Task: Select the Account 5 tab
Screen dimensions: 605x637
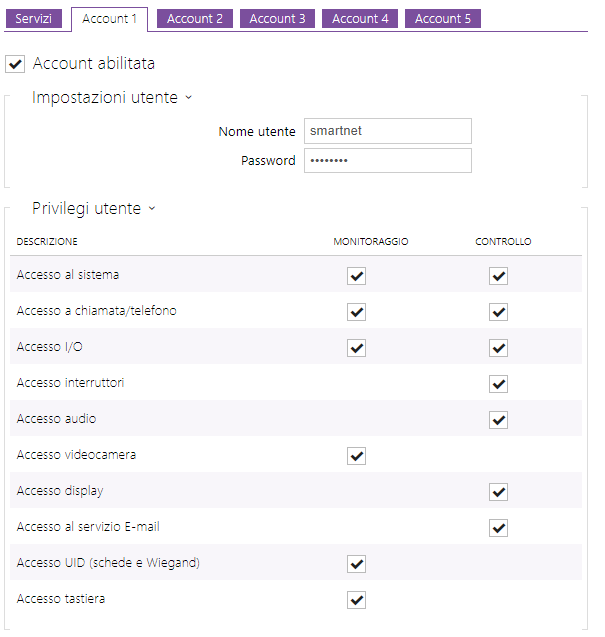Action: tap(443, 19)
